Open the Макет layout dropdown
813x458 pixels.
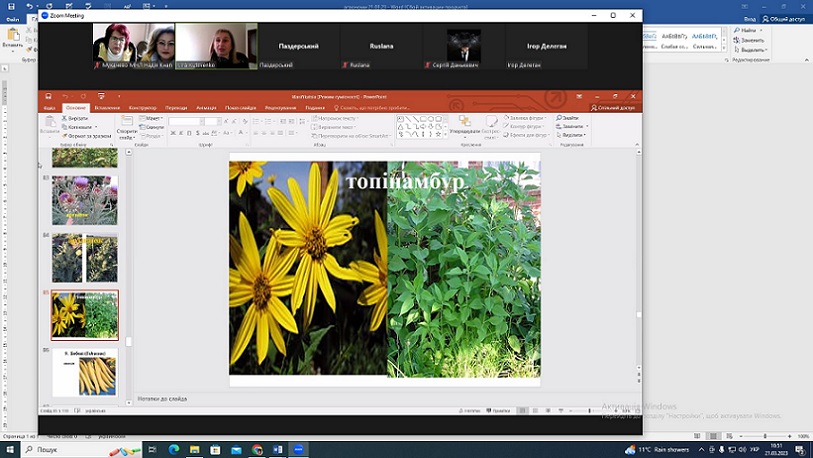click(151, 118)
